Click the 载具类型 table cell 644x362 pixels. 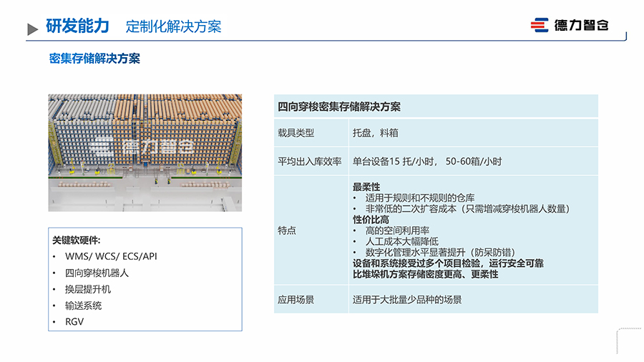tap(296, 133)
